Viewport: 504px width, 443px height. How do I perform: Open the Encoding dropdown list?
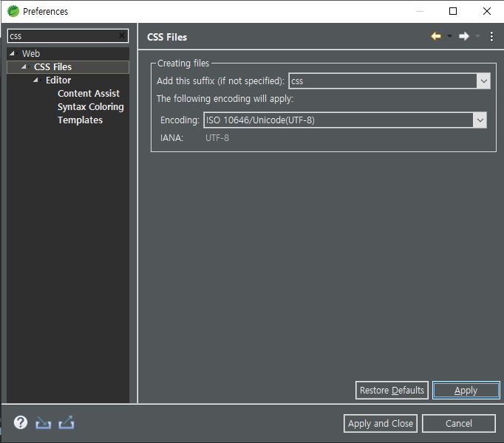pos(480,120)
